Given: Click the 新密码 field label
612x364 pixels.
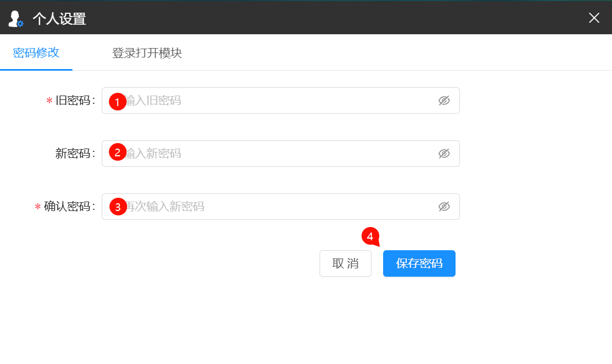Looking at the screenshot, I should [72, 154].
